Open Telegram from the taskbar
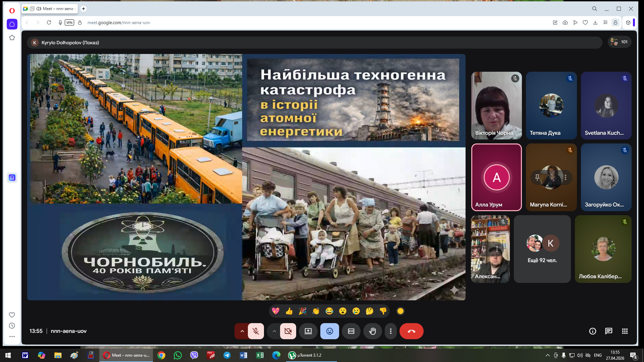Image resolution: width=644 pixels, height=362 pixels. (227, 355)
